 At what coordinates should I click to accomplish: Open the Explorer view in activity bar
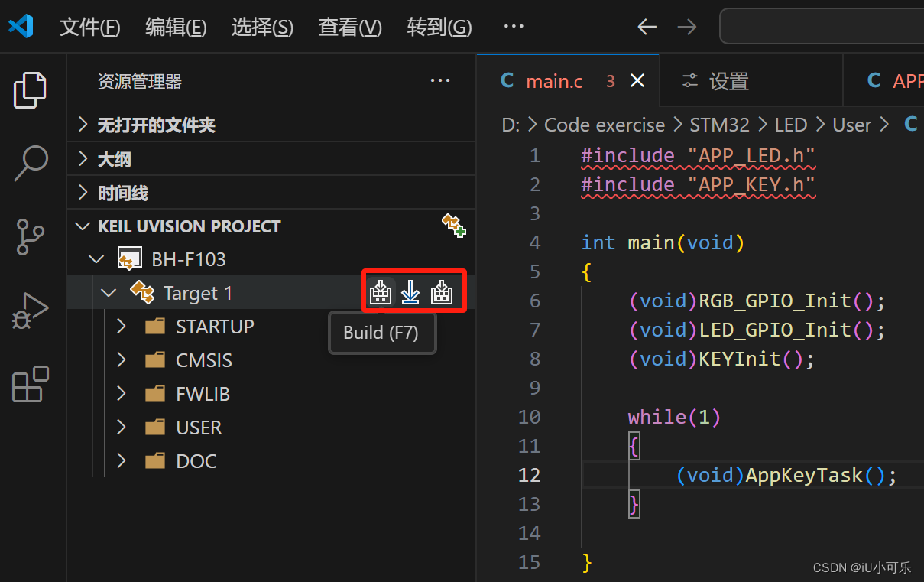[31, 90]
